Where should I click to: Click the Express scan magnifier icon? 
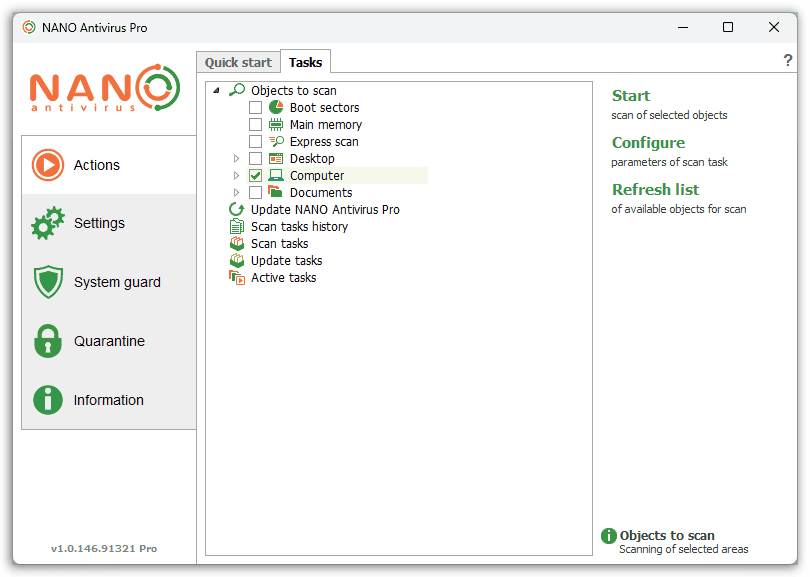pyautogui.click(x=276, y=142)
